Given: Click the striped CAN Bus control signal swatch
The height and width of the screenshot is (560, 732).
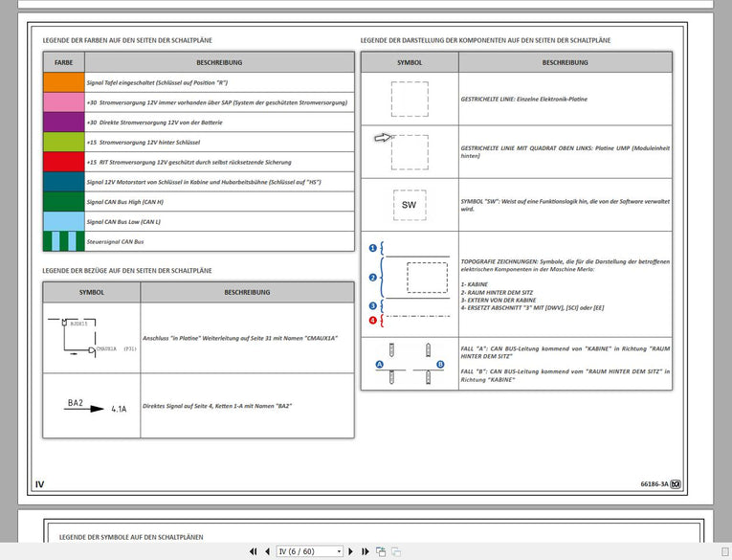Looking at the screenshot, I should pos(63,241).
